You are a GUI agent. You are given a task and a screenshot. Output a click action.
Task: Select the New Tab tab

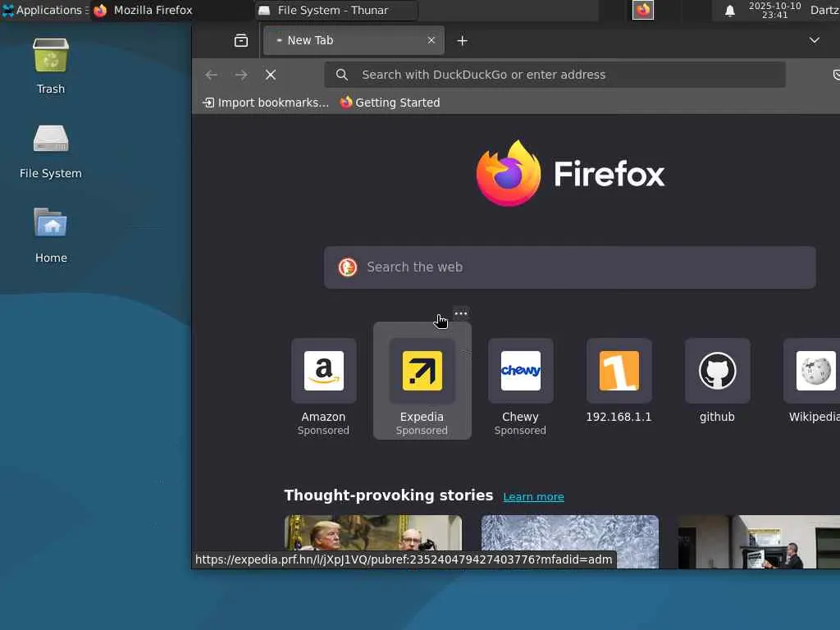pyautogui.click(x=354, y=40)
